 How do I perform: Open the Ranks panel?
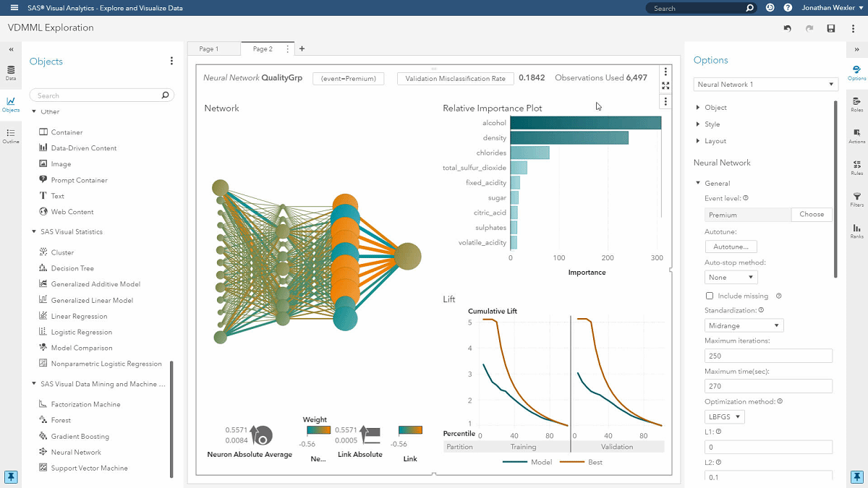click(856, 228)
